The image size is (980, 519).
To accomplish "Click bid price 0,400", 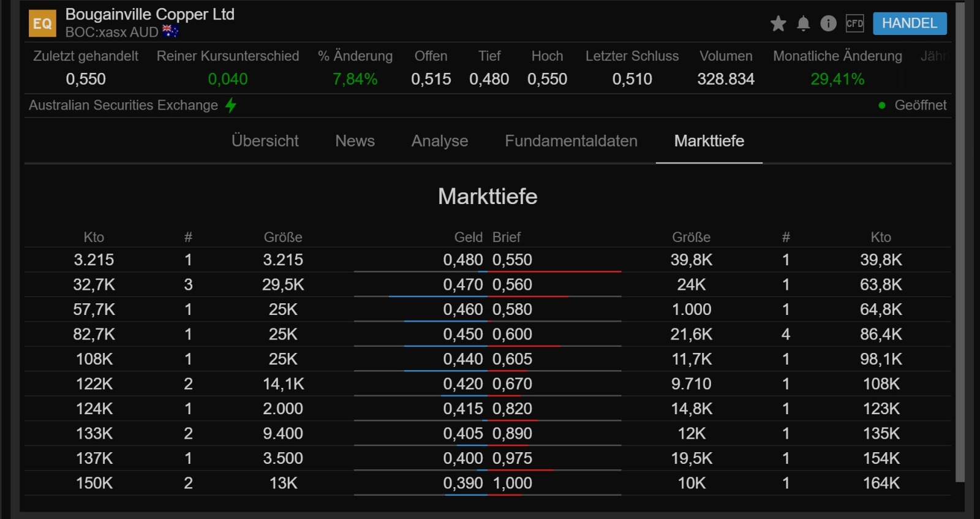I will (x=463, y=458).
